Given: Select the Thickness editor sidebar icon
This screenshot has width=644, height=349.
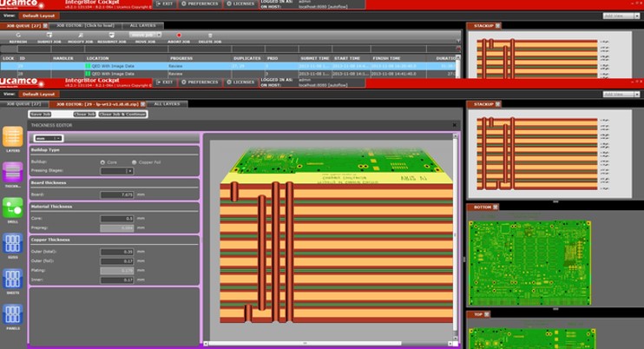Looking at the screenshot, I should (x=13, y=174).
